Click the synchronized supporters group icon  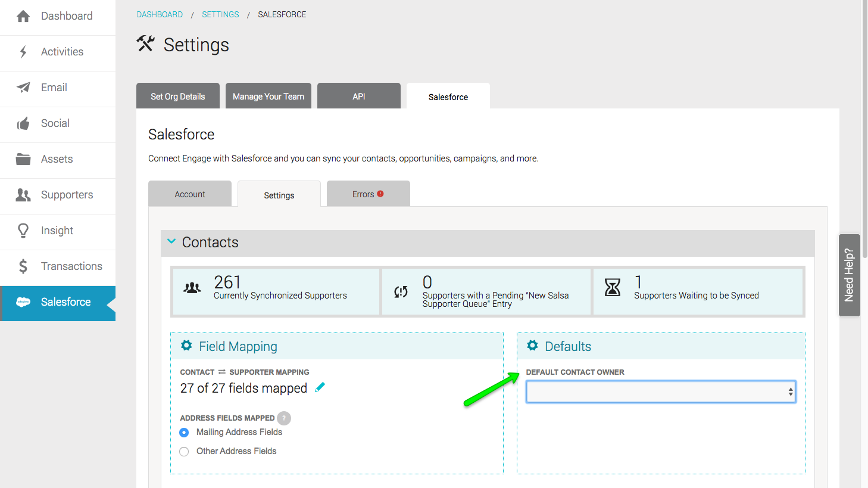[192, 288]
